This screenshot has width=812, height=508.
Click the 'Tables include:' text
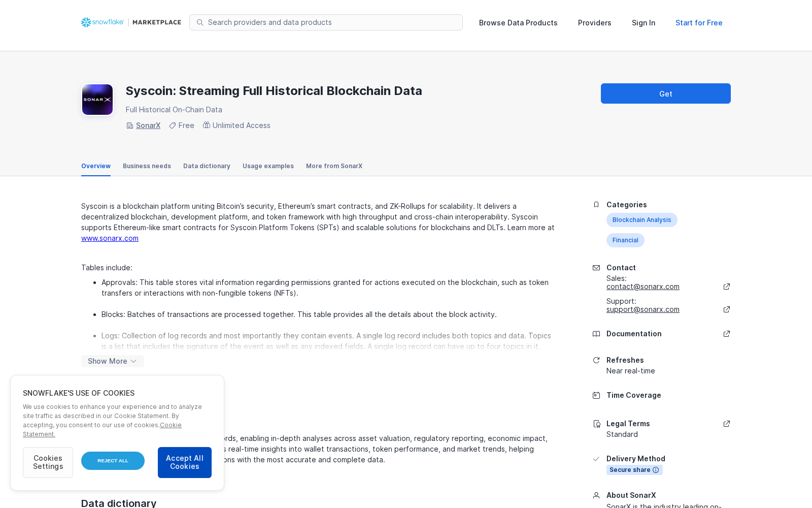pos(107,268)
